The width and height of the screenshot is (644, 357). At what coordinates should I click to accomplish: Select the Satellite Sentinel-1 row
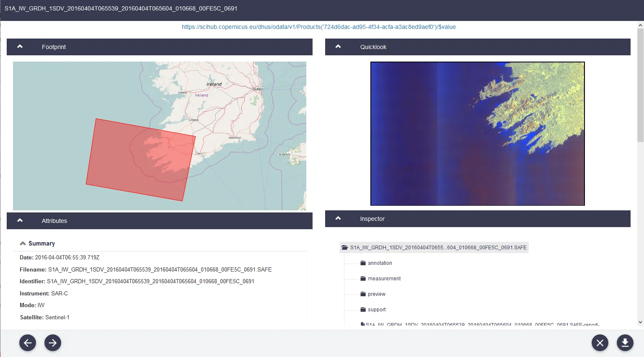pos(45,318)
